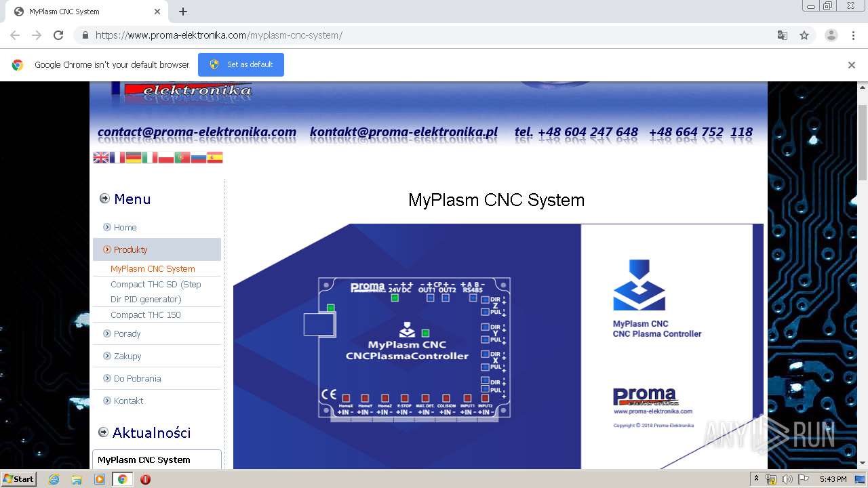
Task: Open the Google Translate page icon
Action: pos(783,35)
